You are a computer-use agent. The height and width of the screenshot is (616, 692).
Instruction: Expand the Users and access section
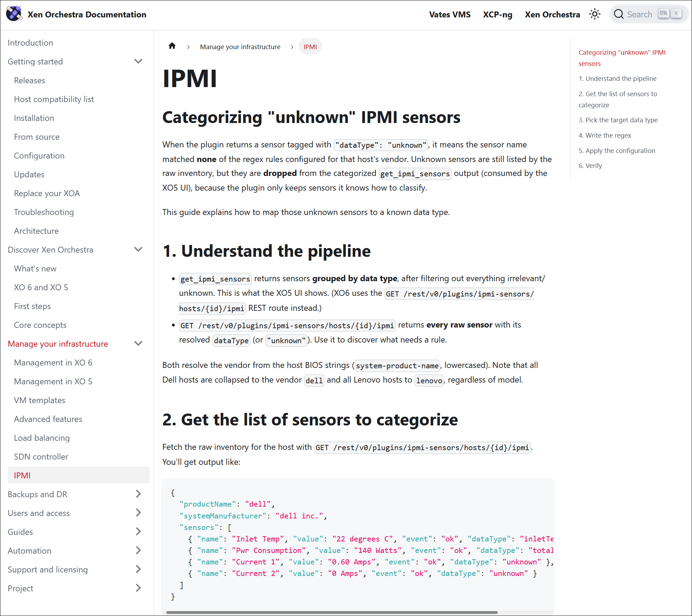pyautogui.click(x=138, y=513)
